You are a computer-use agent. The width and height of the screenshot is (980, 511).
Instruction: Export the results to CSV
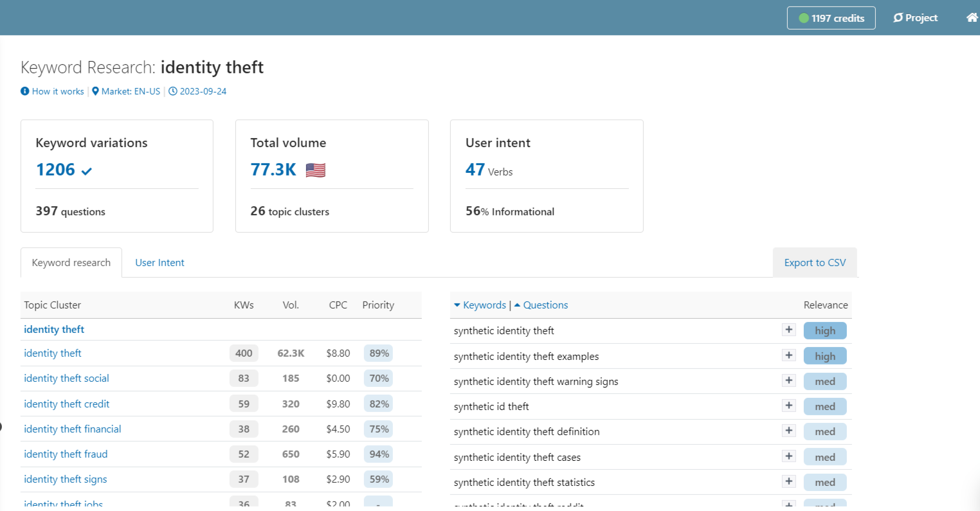(814, 262)
